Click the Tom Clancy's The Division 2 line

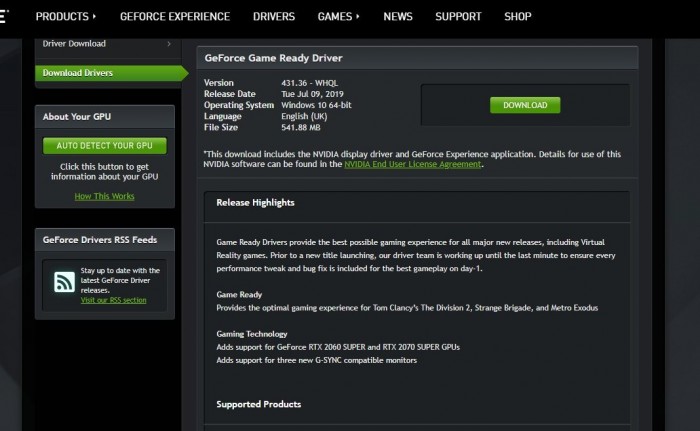pos(407,308)
